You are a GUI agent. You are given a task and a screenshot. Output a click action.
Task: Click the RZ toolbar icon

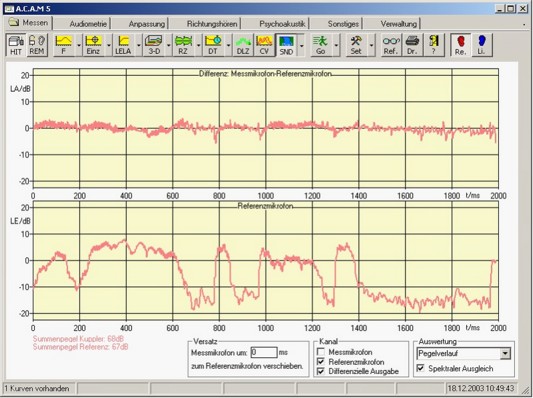tap(183, 45)
